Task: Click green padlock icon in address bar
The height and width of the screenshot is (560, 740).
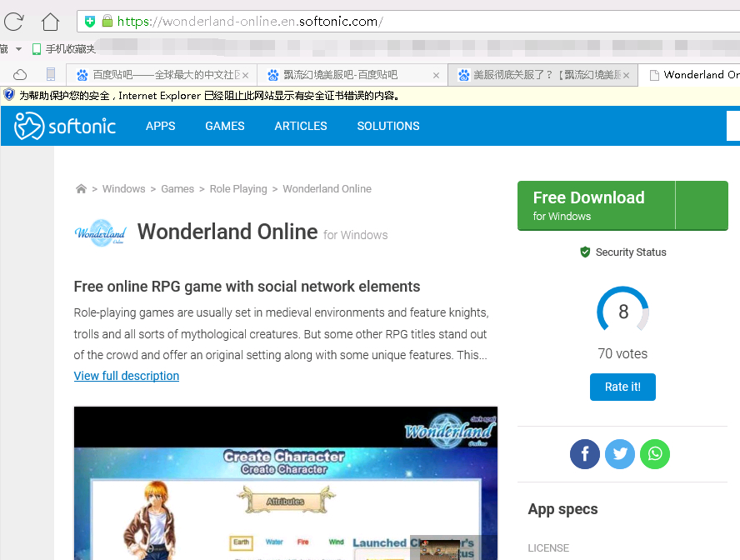Action: 107,21
